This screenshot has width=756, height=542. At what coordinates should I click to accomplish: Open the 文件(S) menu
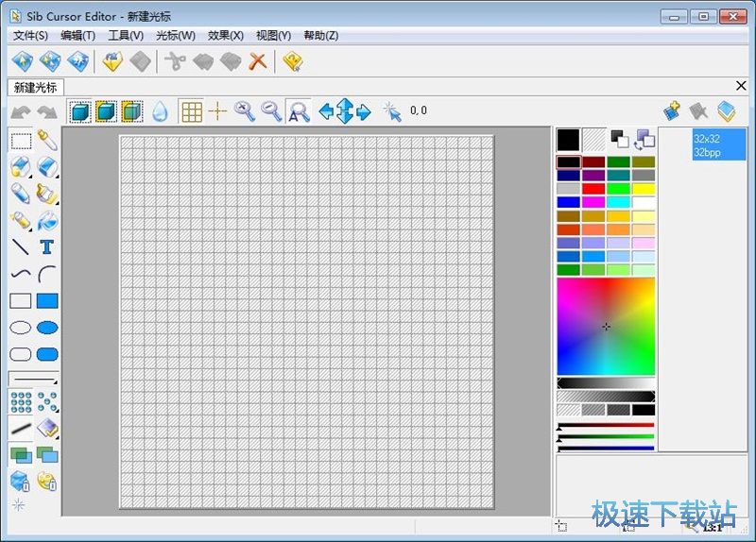point(31,36)
